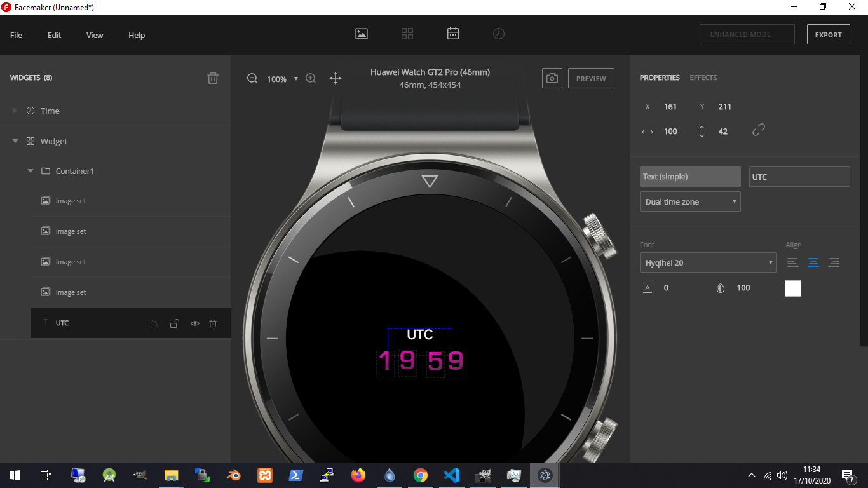The height and width of the screenshot is (488, 868).
Task: Align text right
Action: tap(834, 262)
